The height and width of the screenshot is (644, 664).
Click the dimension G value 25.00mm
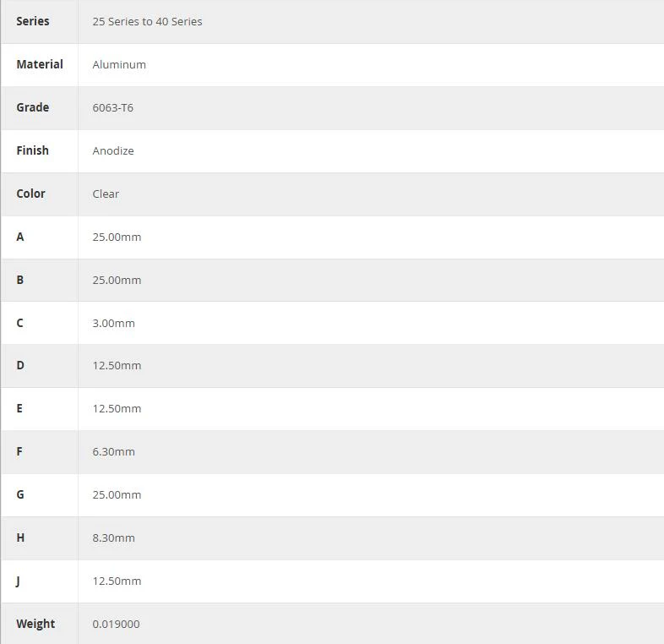coord(117,495)
